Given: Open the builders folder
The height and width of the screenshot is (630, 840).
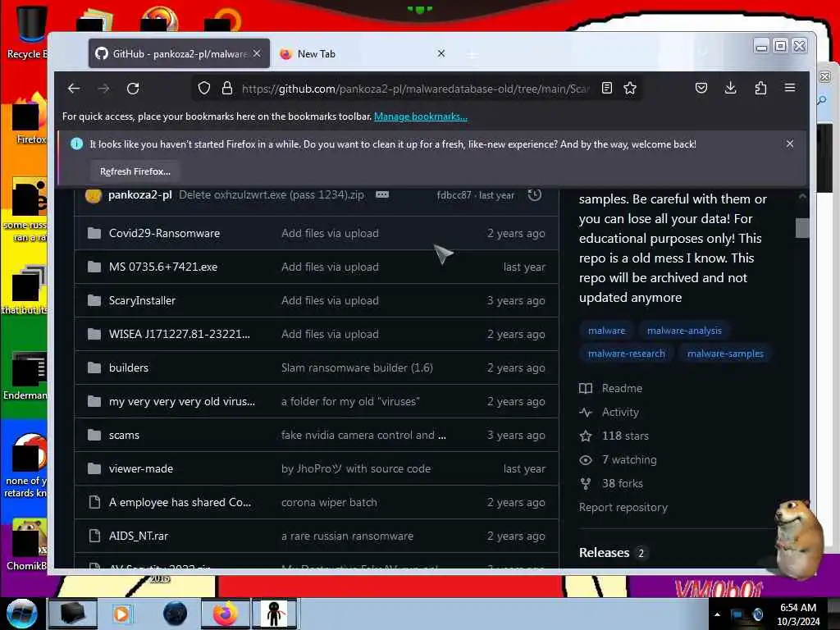Looking at the screenshot, I should coord(129,367).
